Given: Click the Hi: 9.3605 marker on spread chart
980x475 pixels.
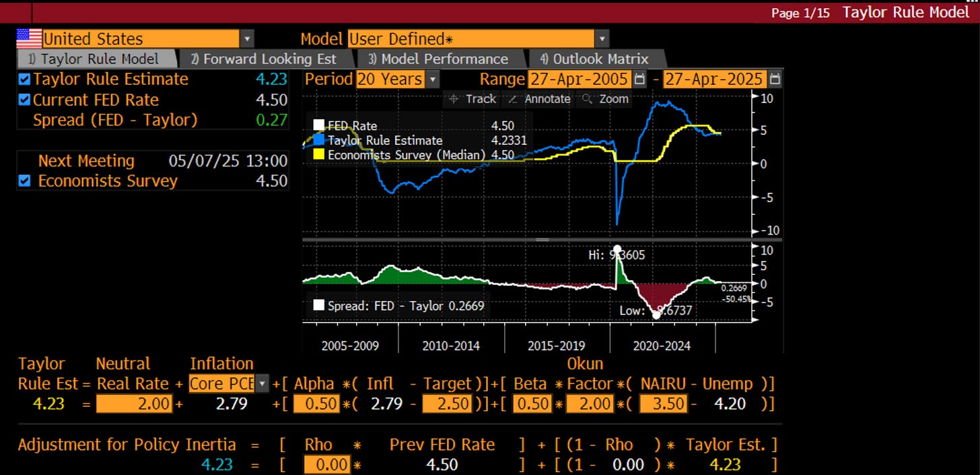Looking at the screenshot, I should coord(617,249).
